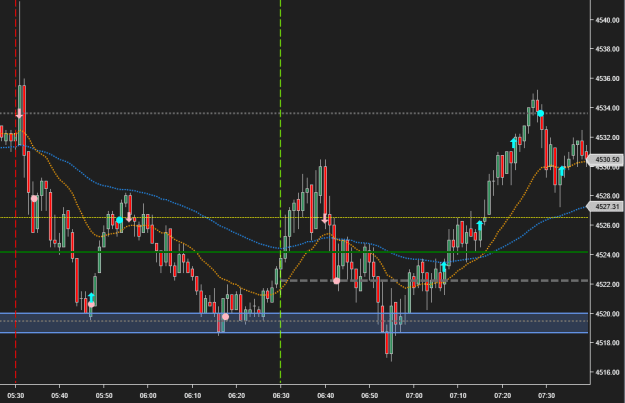Click the 4532.00 price axis label
The image size is (625, 403).
pos(607,138)
